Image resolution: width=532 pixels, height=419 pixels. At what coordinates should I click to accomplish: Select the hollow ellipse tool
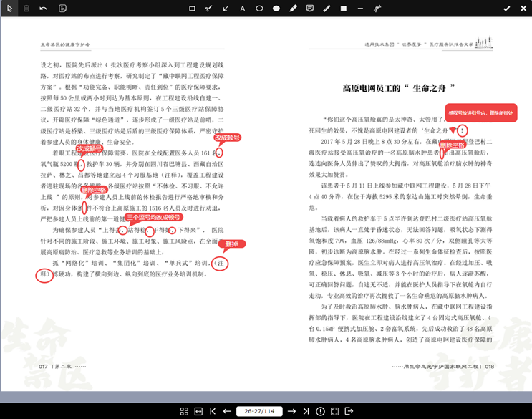[259, 9]
